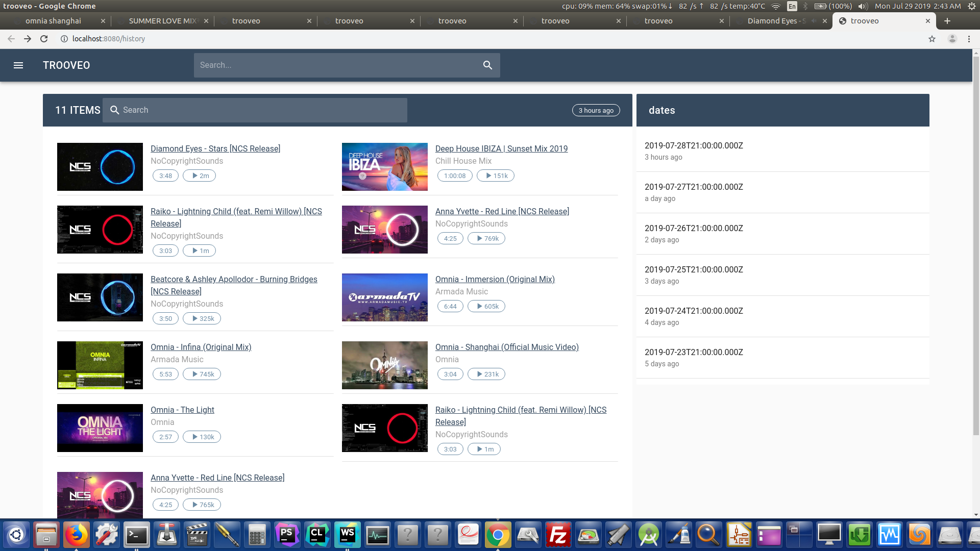Open Omnia - The Light video link
This screenshot has height=551, width=980.
pos(182,410)
